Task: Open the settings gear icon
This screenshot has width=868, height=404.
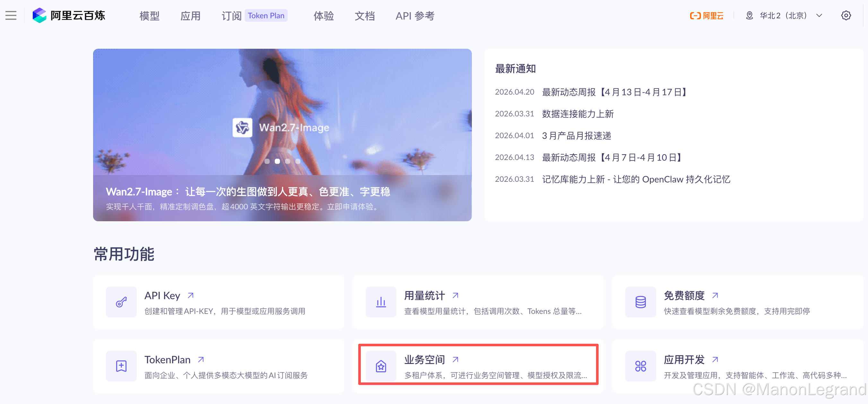Action: [x=846, y=15]
